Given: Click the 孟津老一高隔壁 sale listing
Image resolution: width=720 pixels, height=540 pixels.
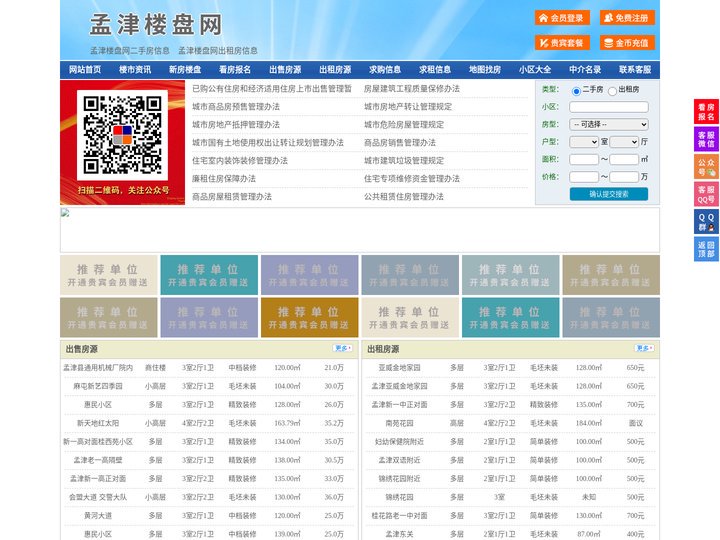Looking at the screenshot, I should pos(98,460).
